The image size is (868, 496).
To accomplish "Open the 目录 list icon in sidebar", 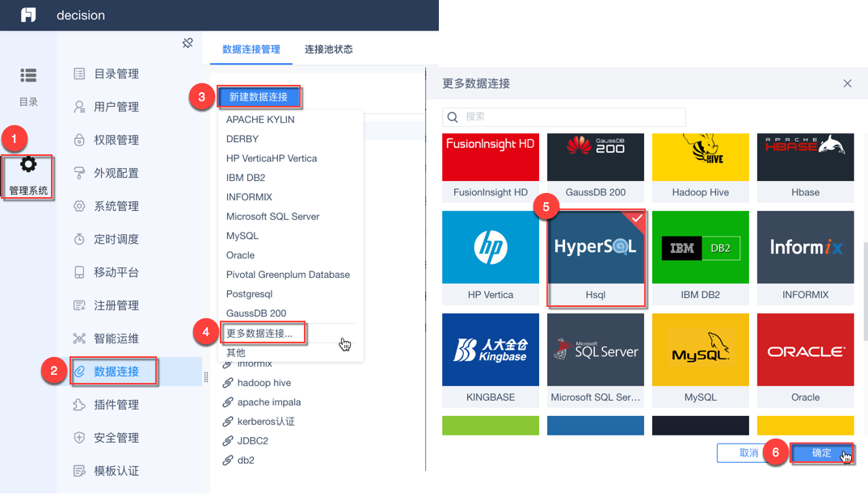I will click(28, 75).
